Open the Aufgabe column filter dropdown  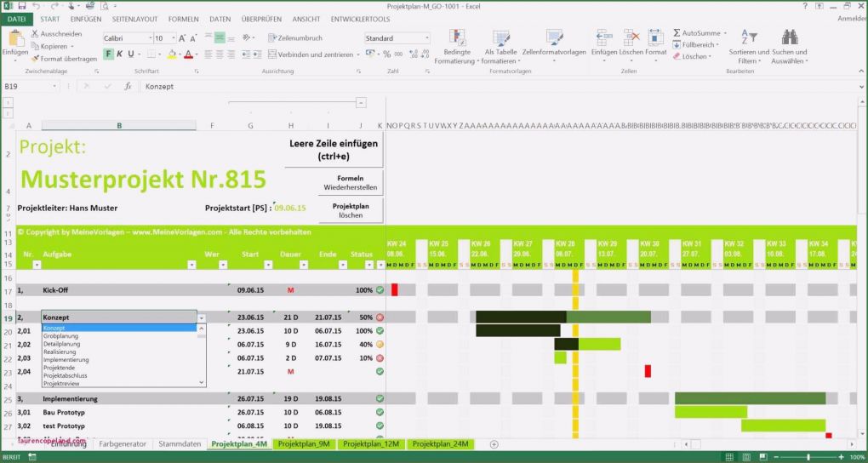191,265
